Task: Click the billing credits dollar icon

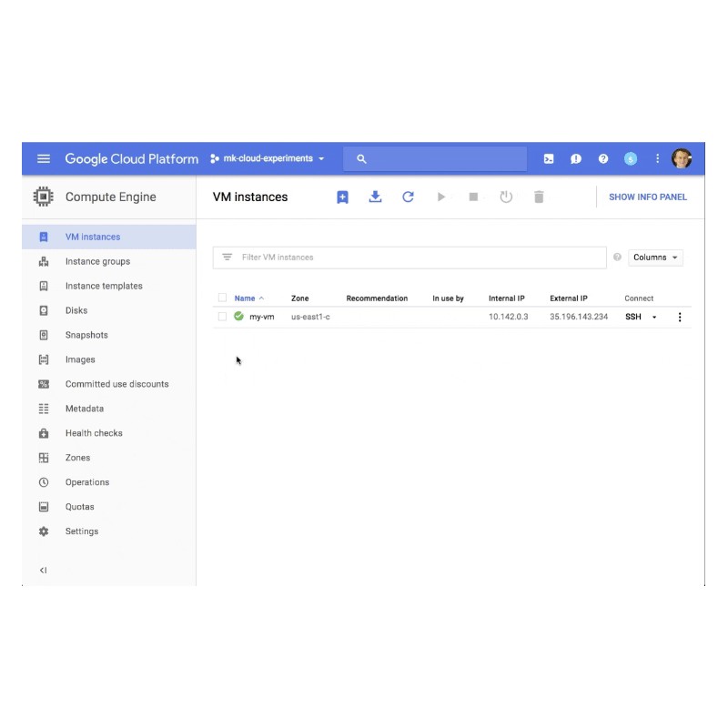Action: point(630,158)
